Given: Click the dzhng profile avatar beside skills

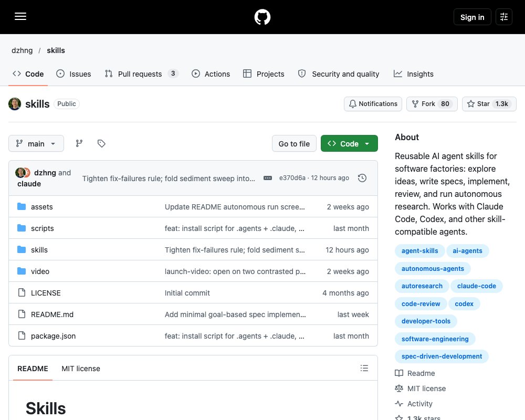Looking at the screenshot, I should pyautogui.click(x=15, y=104).
